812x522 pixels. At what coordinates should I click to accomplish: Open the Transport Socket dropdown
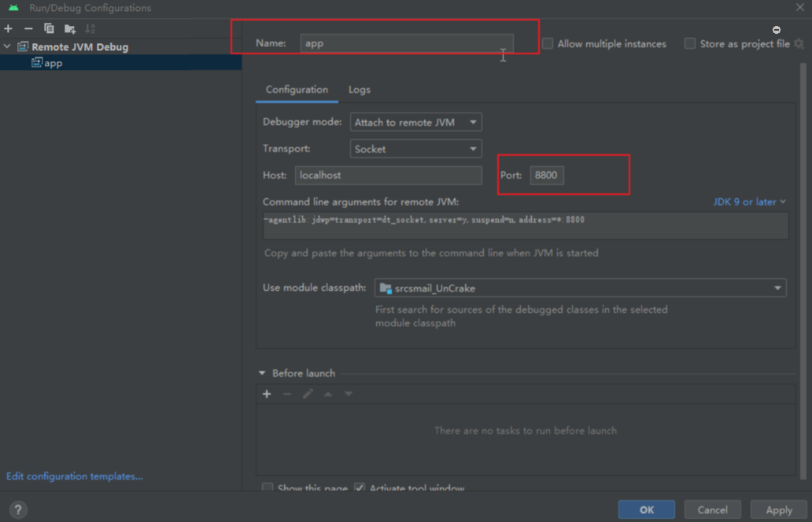(415, 149)
